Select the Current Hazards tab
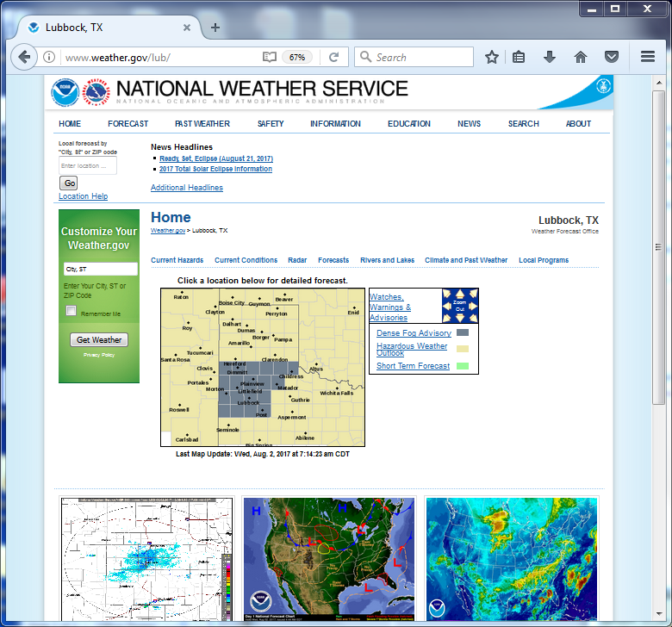Image resolution: width=672 pixels, height=627 pixels. click(177, 260)
